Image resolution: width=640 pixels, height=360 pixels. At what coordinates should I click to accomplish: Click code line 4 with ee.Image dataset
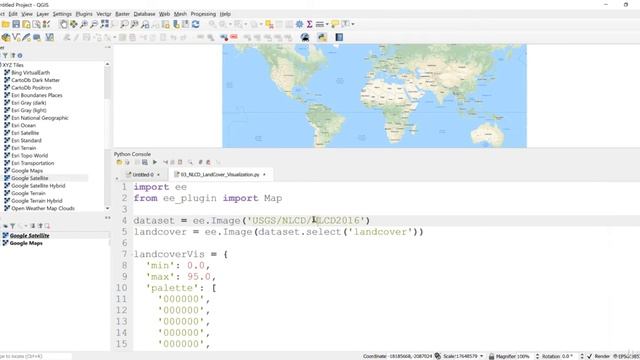click(251, 220)
